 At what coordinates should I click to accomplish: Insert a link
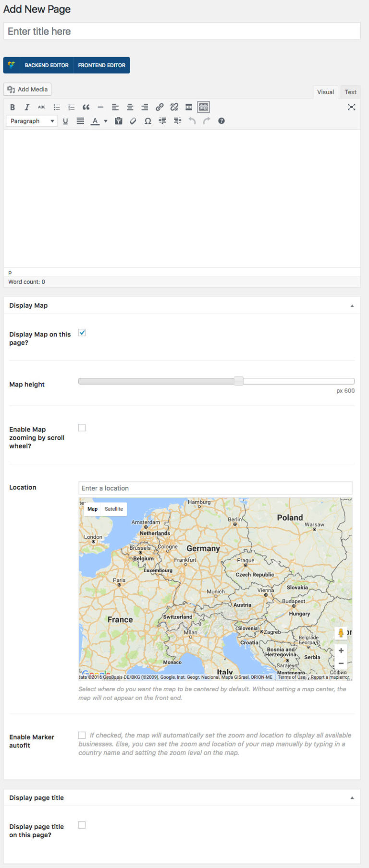(160, 107)
